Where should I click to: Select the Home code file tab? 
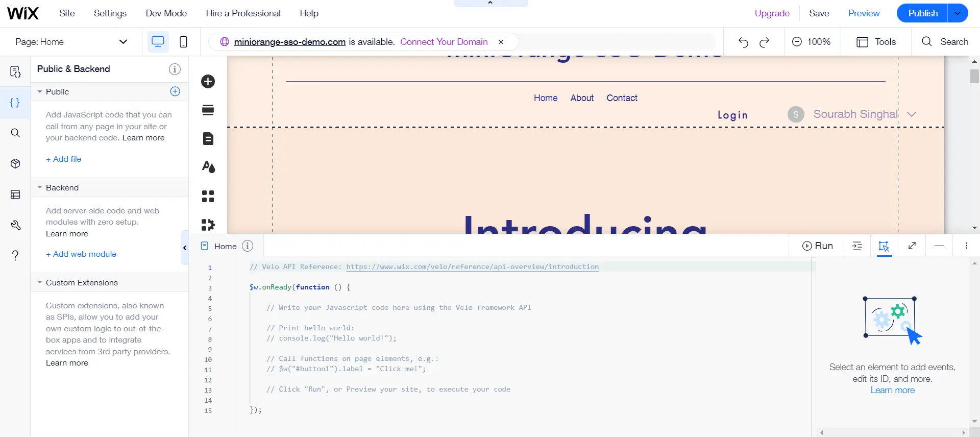pyautogui.click(x=219, y=246)
